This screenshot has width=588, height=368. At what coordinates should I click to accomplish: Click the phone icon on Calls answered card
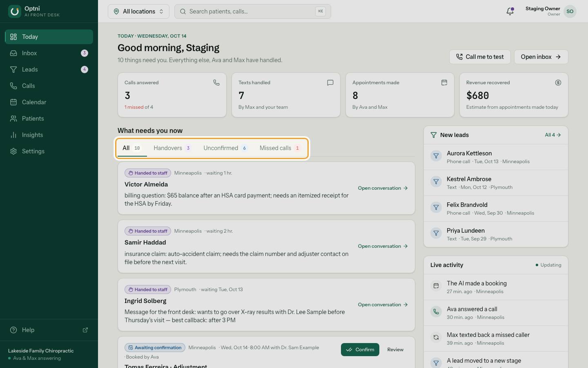coord(216,83)
